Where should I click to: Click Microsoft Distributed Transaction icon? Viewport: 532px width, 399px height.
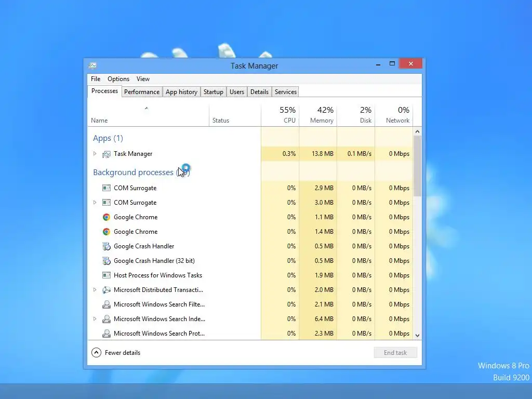coord(106,290)
